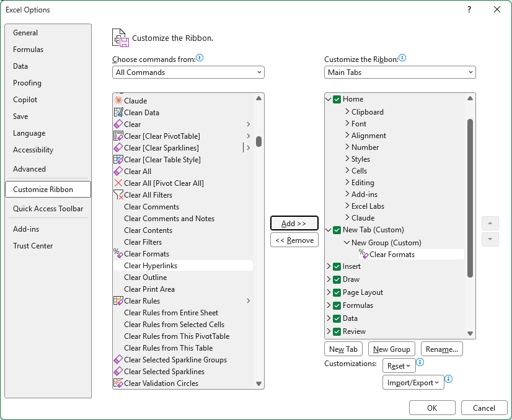Toggle the Formulas tab checkbox
This screenshot has height=420, width=512.
coord(337,305)
